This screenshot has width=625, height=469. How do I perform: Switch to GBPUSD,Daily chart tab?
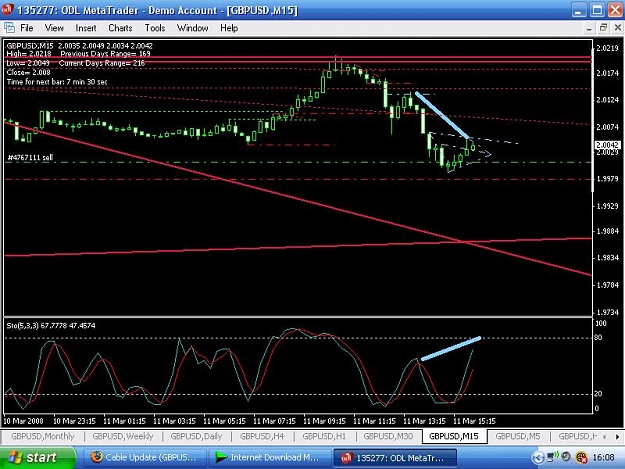196,436
